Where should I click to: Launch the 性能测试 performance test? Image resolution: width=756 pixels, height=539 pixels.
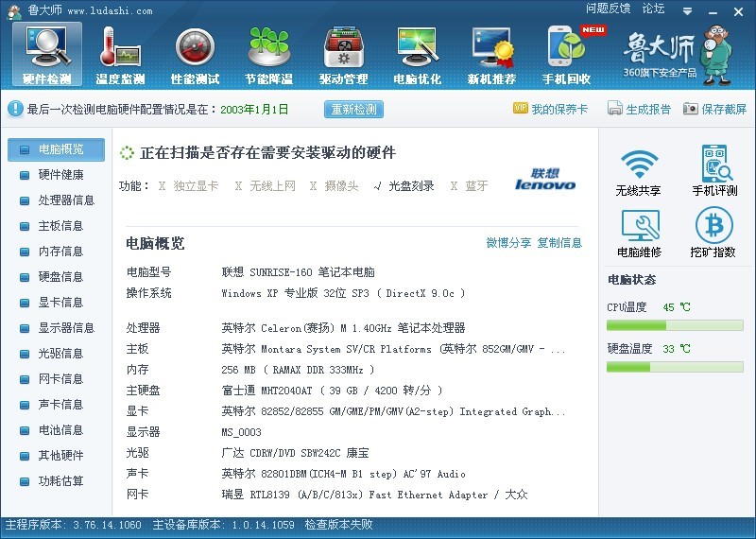[195, 55]
